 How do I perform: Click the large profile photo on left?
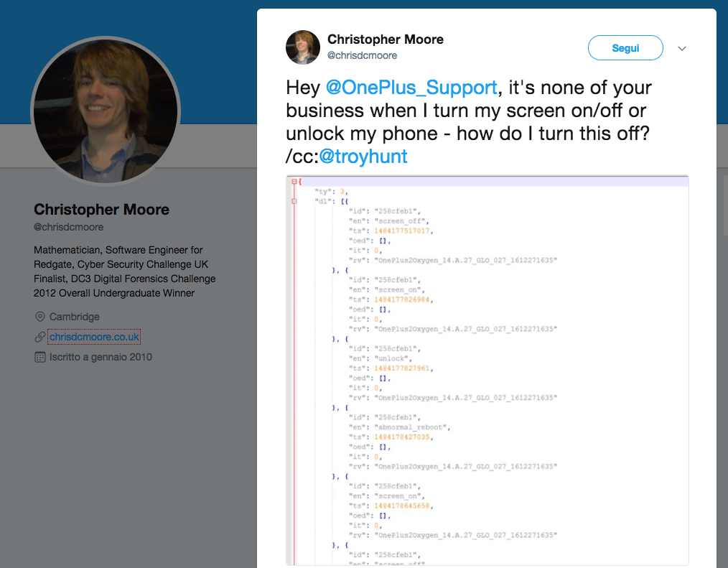106,111
